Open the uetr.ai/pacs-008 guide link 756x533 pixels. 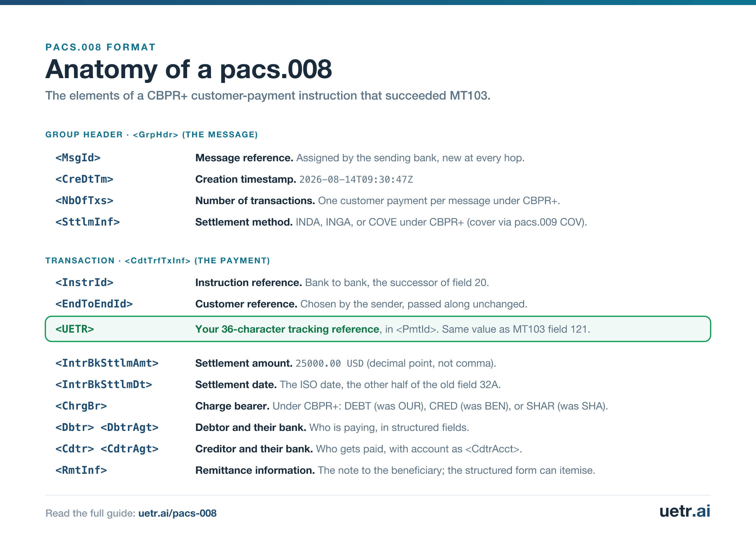tap(177, 513)
